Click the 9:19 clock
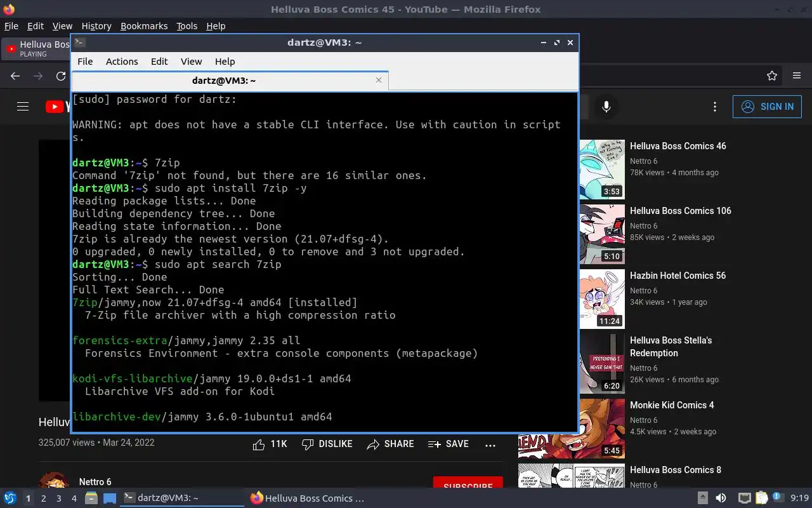The height and width of the screenshot is (508, 812). 799,498
